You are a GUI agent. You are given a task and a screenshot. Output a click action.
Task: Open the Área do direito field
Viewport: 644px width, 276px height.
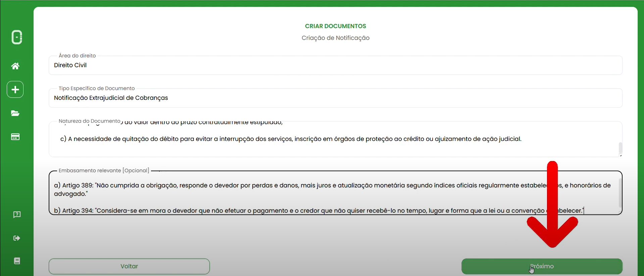coord(336,65)
